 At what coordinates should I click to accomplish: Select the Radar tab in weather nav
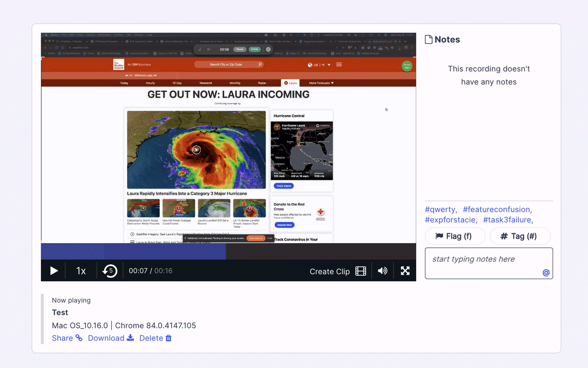(x=262, y=83)
